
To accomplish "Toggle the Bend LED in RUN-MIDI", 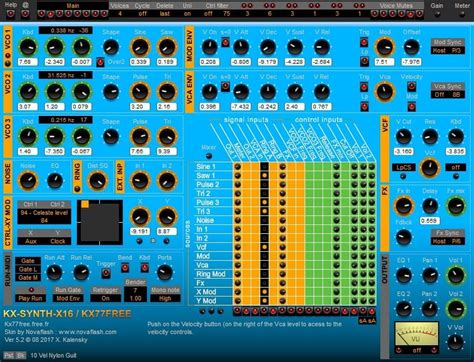I will 125,267.
